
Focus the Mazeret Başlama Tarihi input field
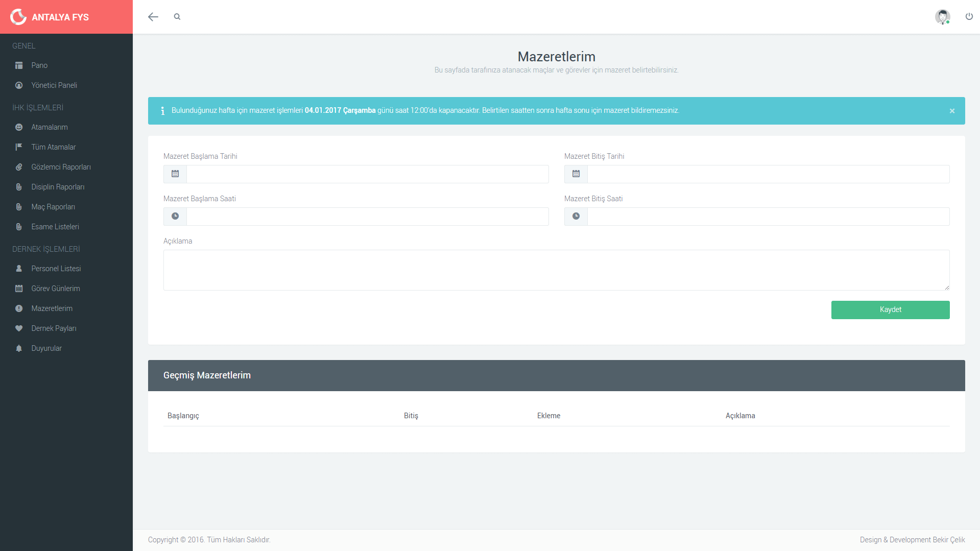coord(367,174)
